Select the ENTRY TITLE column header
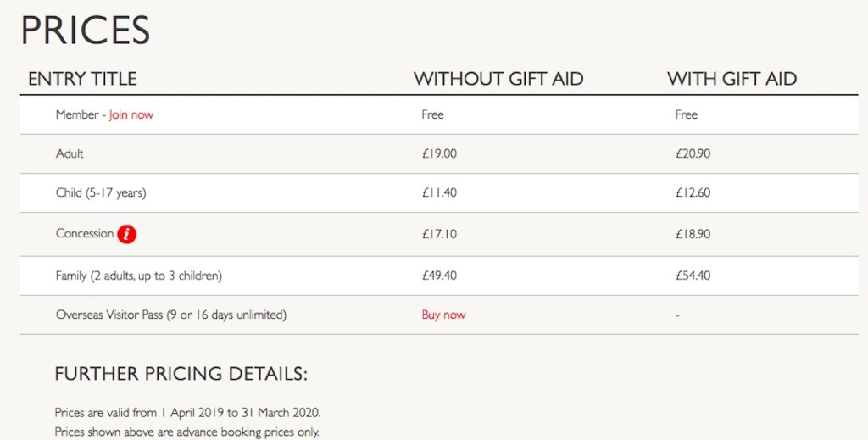The width and height of the screenshot is (868, 440). point(82,79)
